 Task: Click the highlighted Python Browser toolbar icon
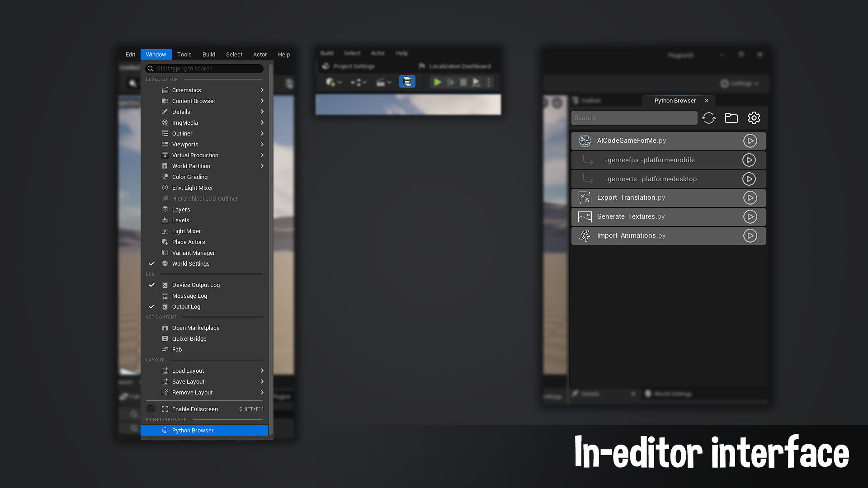coord(407,82)
